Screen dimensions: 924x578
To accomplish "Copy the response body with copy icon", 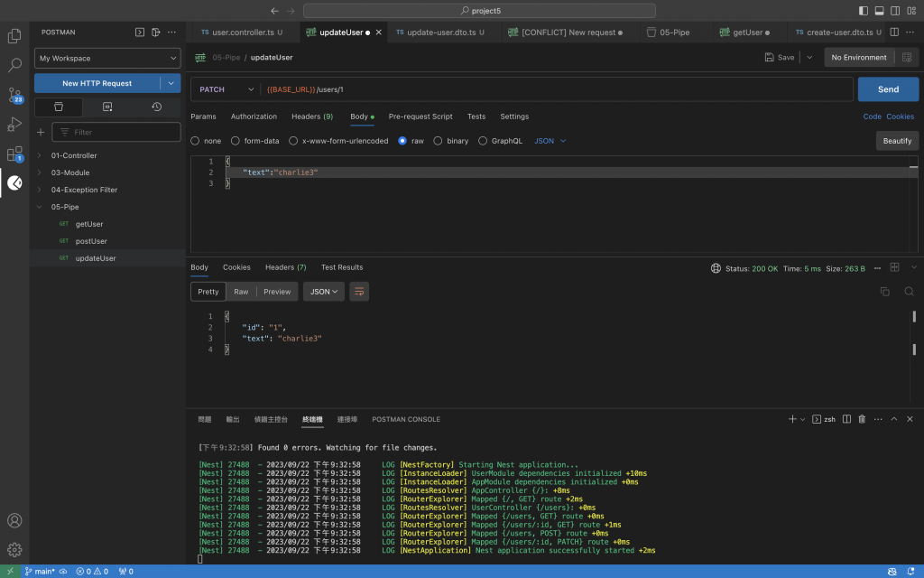I will click(x=884, y=292).
